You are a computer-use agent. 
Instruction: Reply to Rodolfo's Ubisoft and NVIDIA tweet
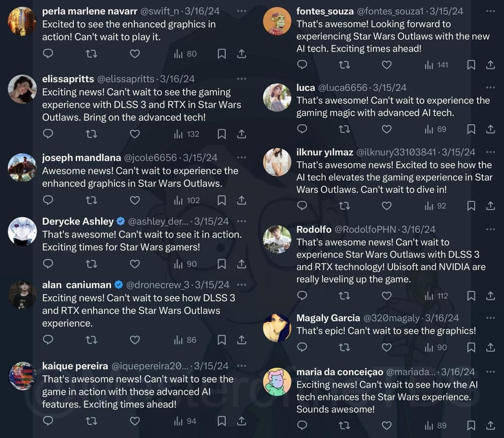pos(302,296)
